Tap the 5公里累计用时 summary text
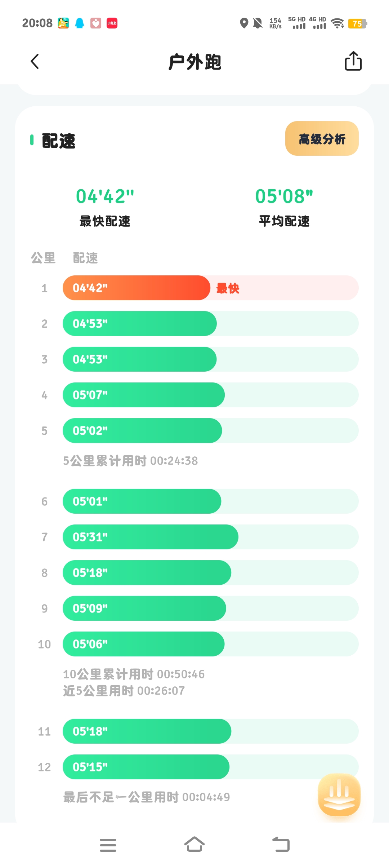The height and width of the screenshot is (868, 389). pyautogui.click(x=130, y=461)
